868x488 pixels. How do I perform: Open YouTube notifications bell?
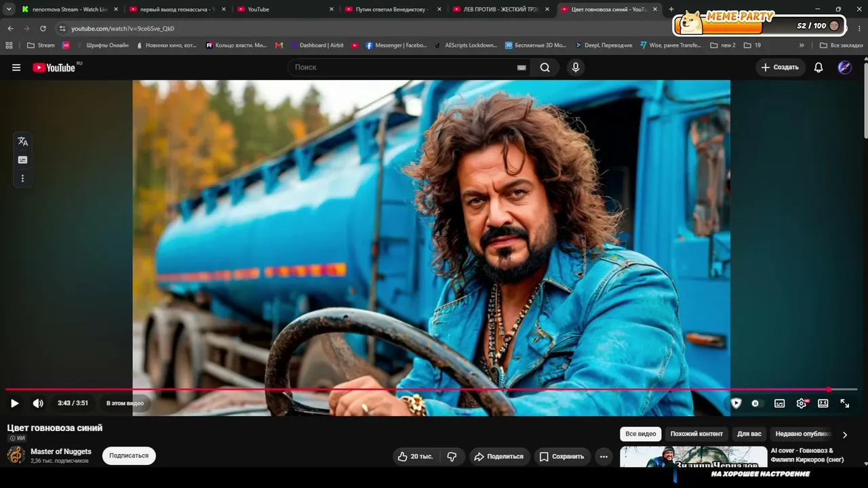click(818, 67)
